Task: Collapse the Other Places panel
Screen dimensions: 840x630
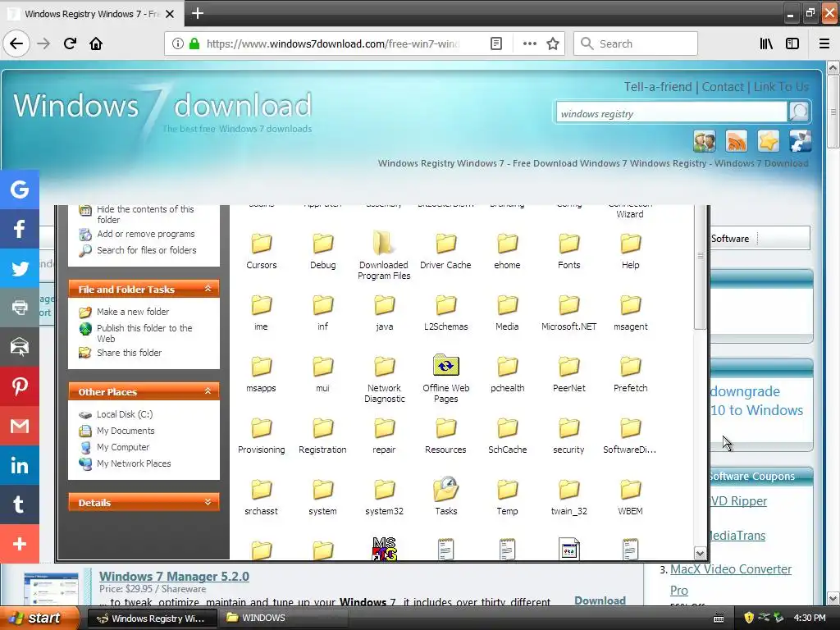Action: [208, 391]
